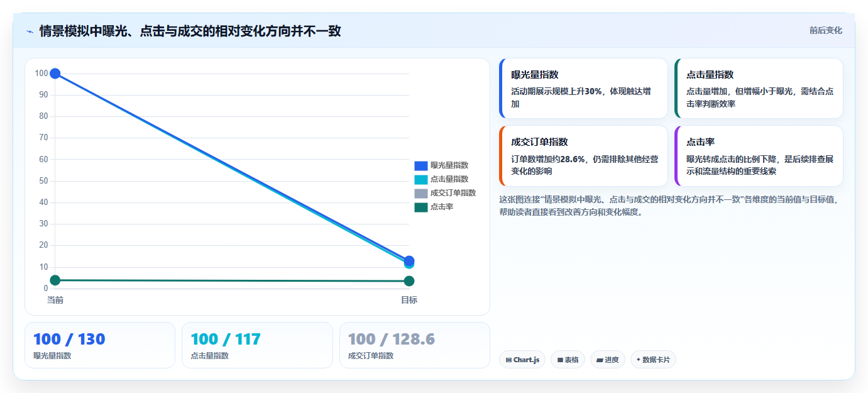This screenshot has width=868, height=393.
Task: Click the sparkle icon in the 数据卡片 tag
Action: coord(639,360)
